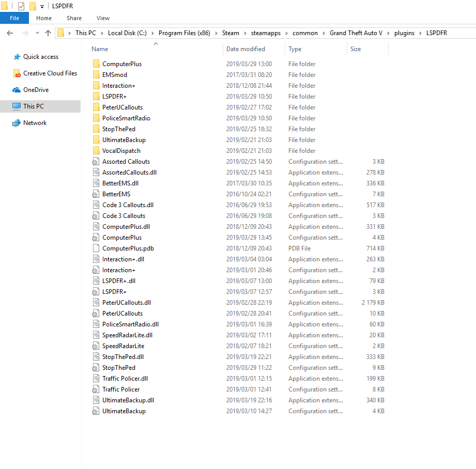Screen dimensions: 476x469
Task: Expand chevron after Grand Theft Auto V
Action: click(x=388, y=33)
